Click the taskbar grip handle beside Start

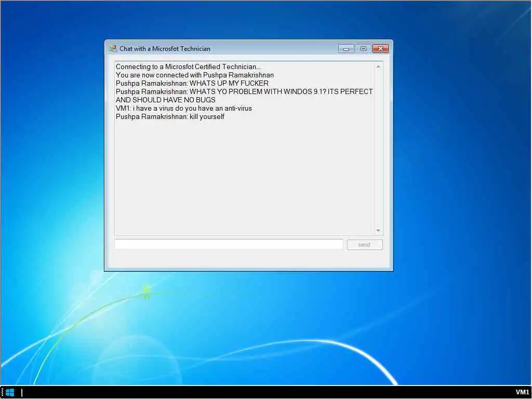point(2,393)
